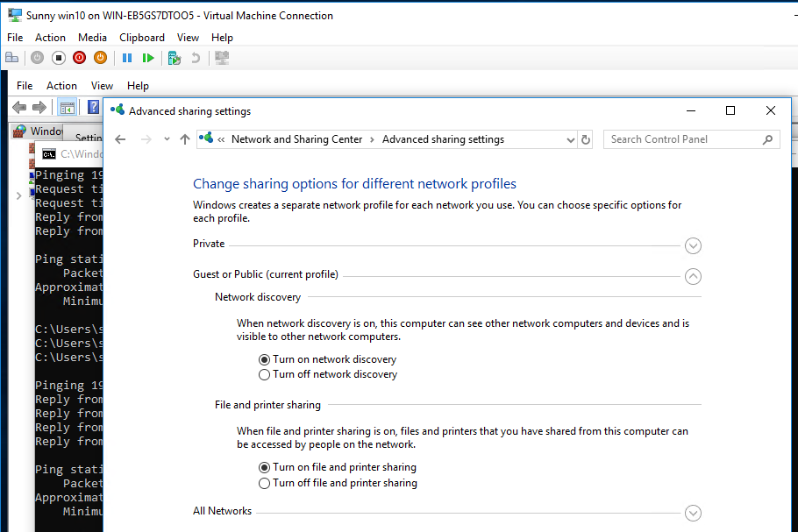Open the Help menu in the firewall console
This screenshot has width=798, height=532.
tap(138, 86)
